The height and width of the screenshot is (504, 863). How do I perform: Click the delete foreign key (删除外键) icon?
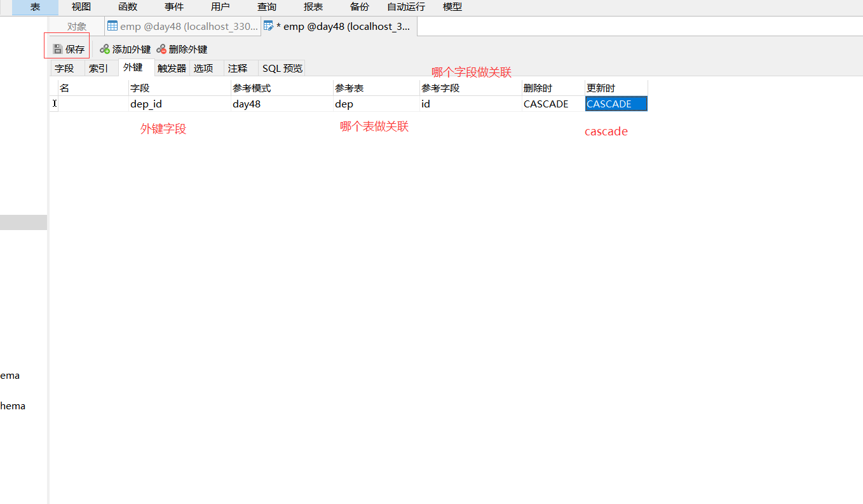pos(160,48)
